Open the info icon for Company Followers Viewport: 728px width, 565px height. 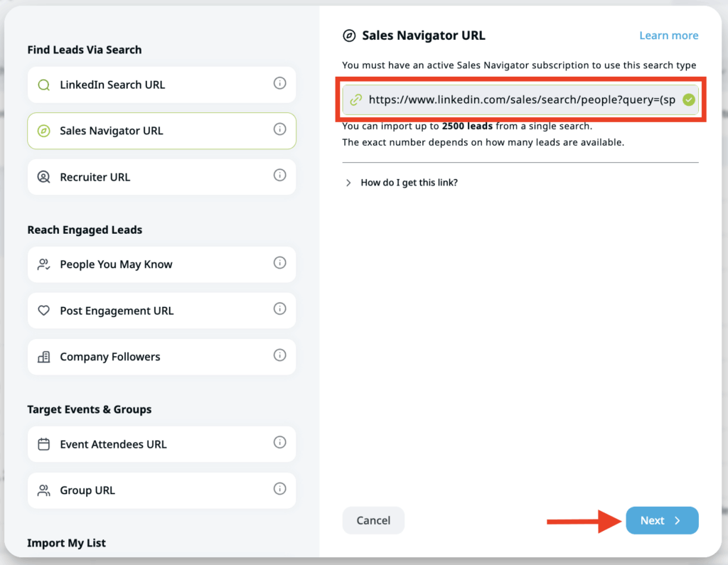coord(279,355)
